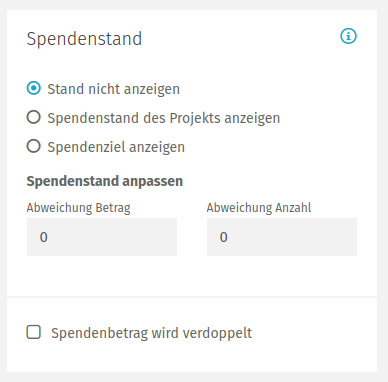
Task: Click empty space right of Abweichung Anzahl's 0
Action: pyautogui.click(x=293, y=237)
